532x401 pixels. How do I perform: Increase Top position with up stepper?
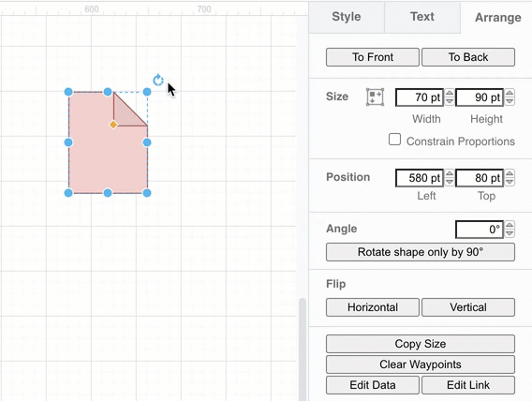point(510,173)
